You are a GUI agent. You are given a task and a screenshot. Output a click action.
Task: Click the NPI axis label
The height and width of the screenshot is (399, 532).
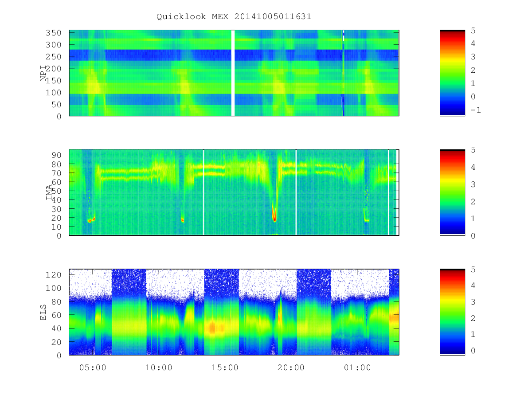43,73
